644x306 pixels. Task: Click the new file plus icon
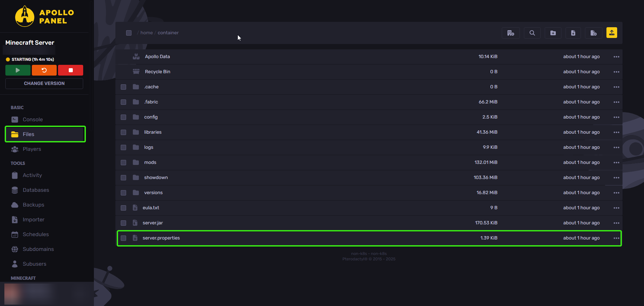594,33
